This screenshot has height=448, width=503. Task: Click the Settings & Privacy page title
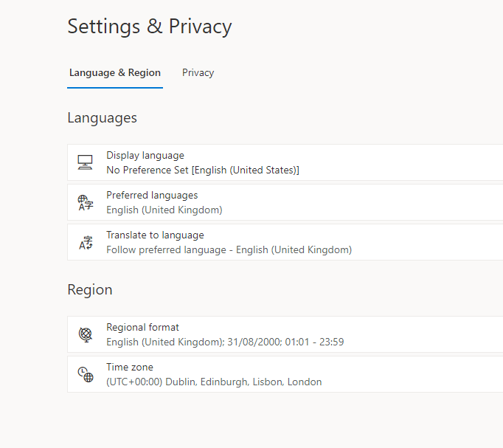(x=150, y=27)
